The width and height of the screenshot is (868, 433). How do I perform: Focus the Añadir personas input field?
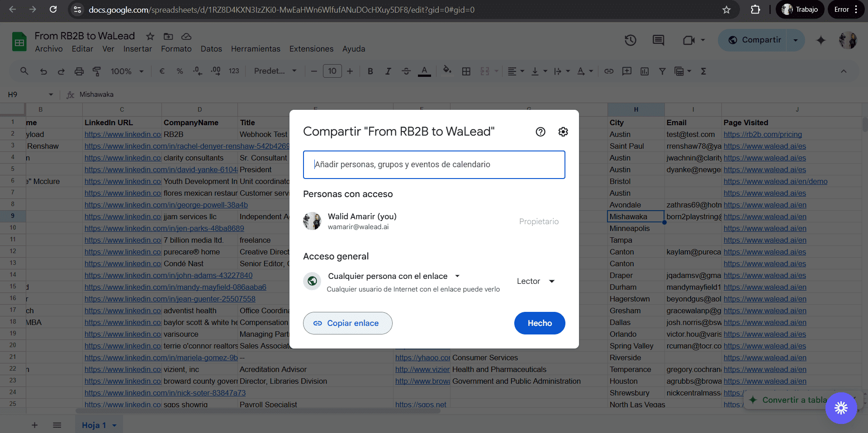(434, 165)
